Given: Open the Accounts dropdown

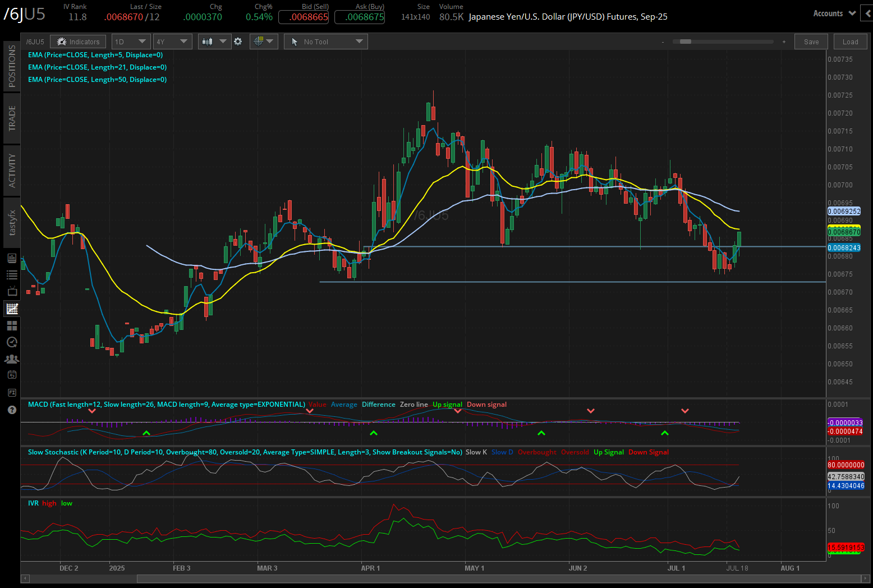Looking at the screenshot, I should click(x=834, y=13).
